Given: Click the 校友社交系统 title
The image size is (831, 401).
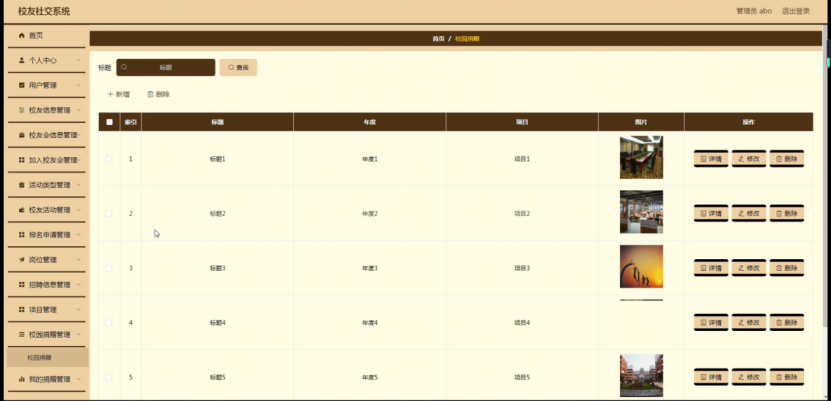Looking at the screenshot, I should 44,11.
